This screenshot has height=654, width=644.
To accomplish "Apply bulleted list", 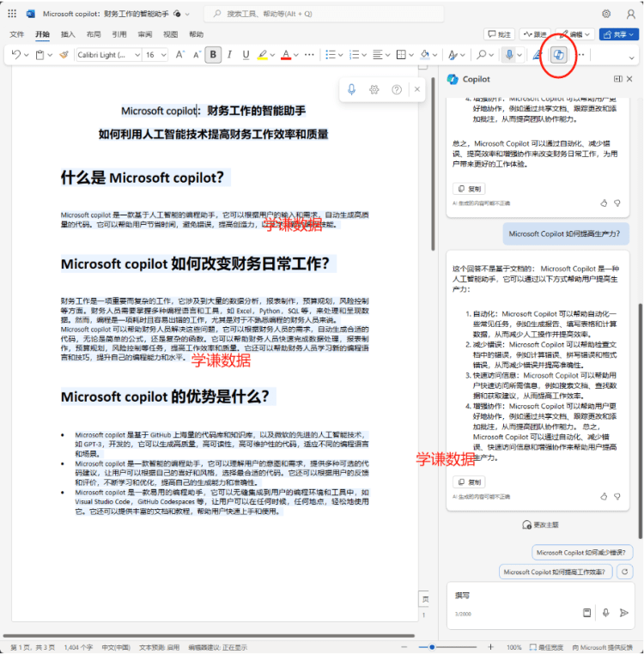I will tap(330, 55).
